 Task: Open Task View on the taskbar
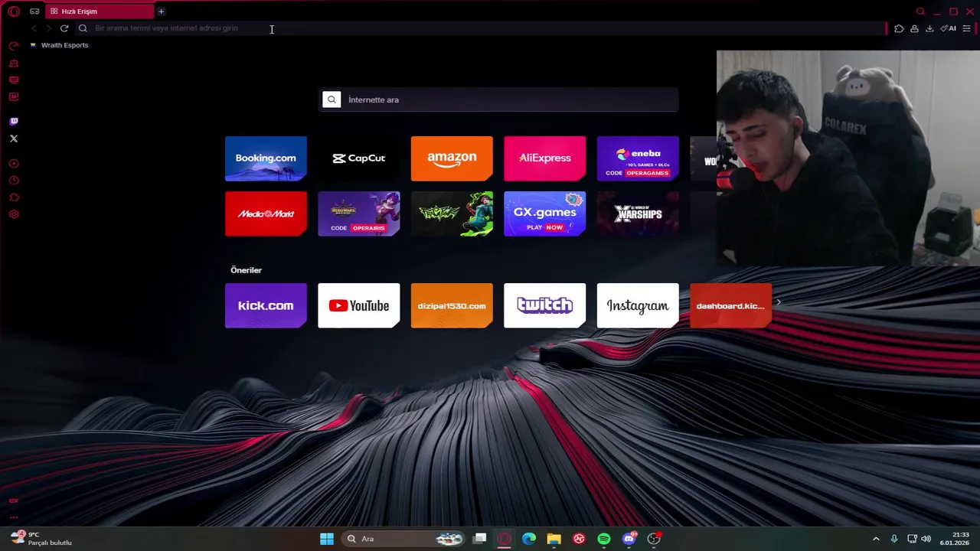[479, 539]
